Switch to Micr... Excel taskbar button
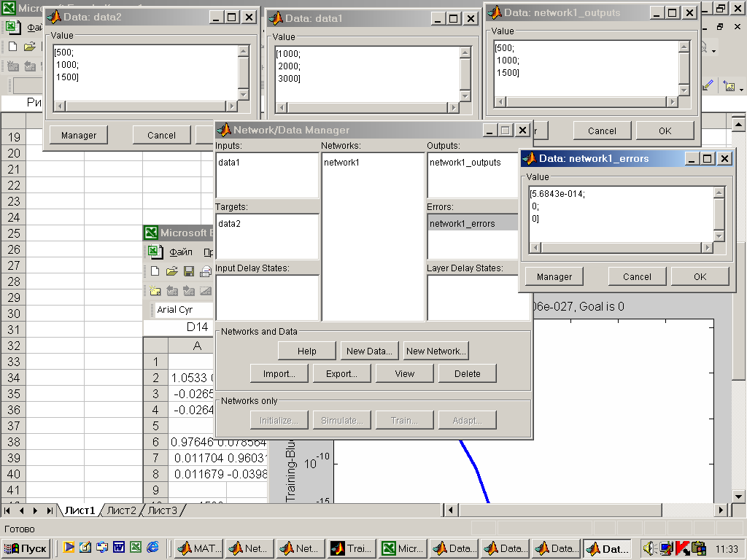 (403, 548)
